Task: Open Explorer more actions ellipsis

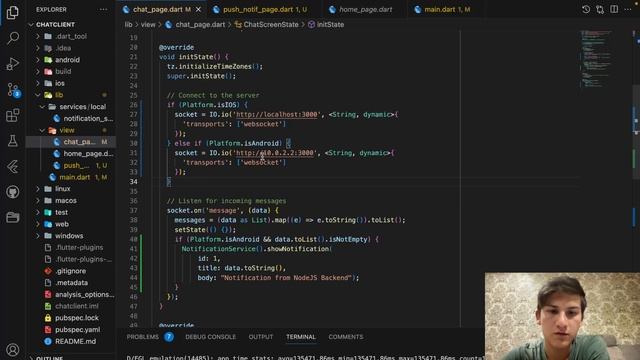Action: coord(103,9)
